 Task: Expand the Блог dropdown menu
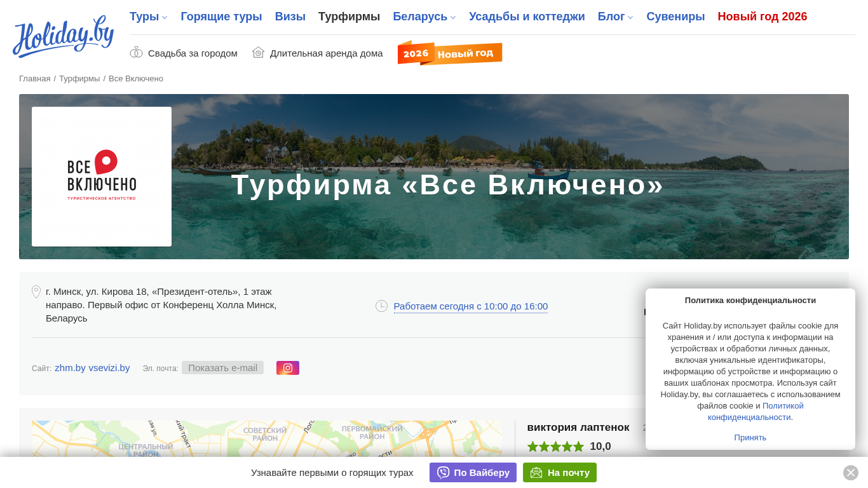click(615, 17)
